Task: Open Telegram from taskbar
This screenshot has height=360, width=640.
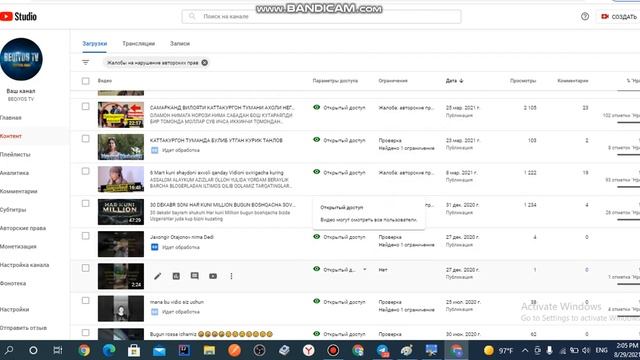Action: point(383,350)
